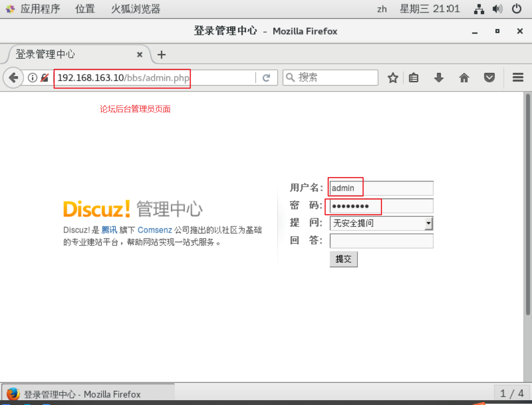Open a new tab with plus button
532x405 pixels.
(x=161, y=55)
